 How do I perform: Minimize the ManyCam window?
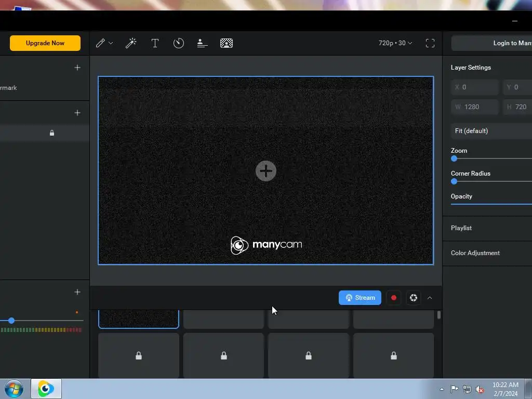515,21
